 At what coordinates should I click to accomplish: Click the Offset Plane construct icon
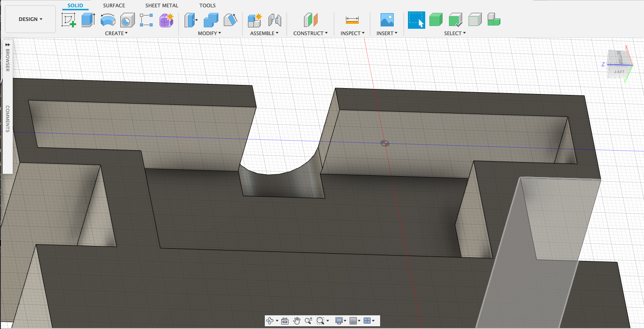click(310, 20)
